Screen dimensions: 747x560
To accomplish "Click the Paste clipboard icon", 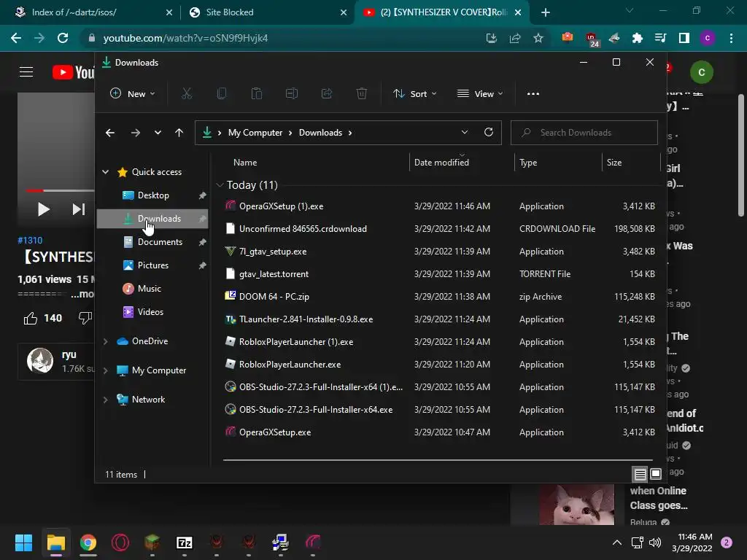I will pyautogui.click(x=256, y=94).
